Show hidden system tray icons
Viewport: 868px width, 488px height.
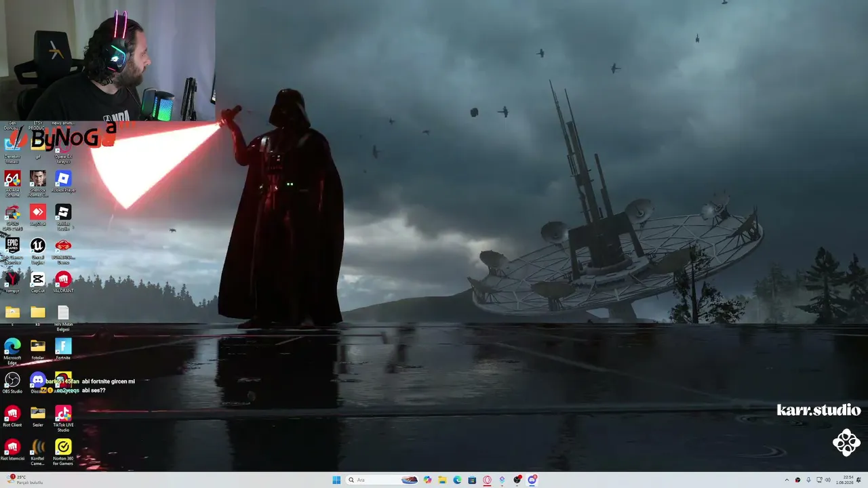pos(787,480)
